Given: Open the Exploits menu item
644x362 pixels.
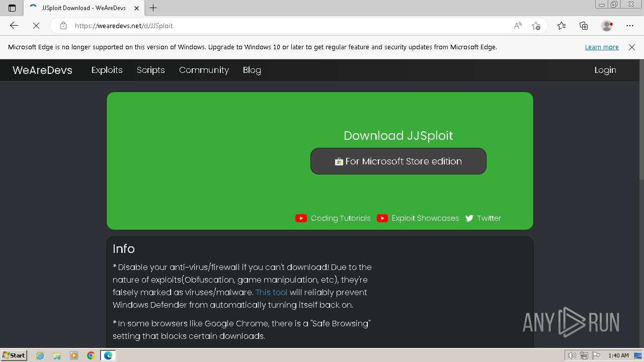Looking at the screenshot, I should [x=107, y=70].
